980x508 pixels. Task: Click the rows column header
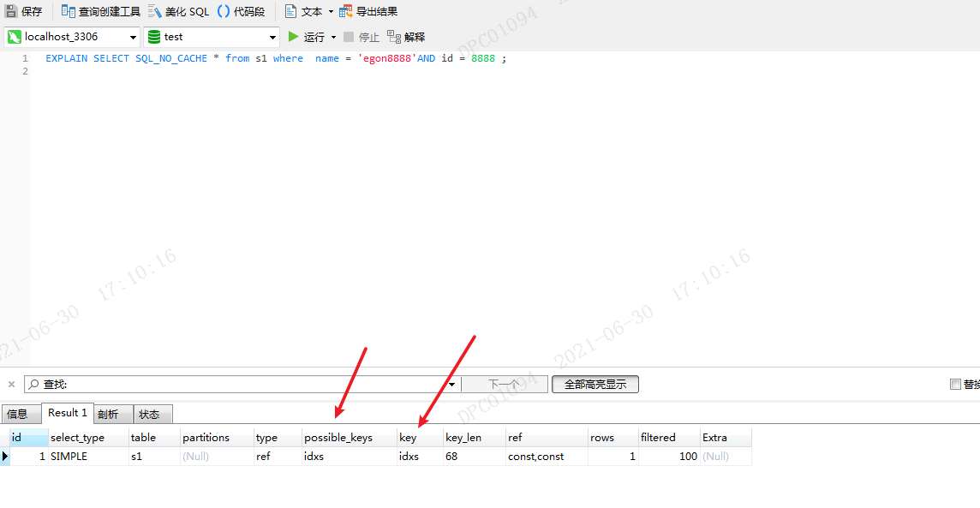(613, 438)
